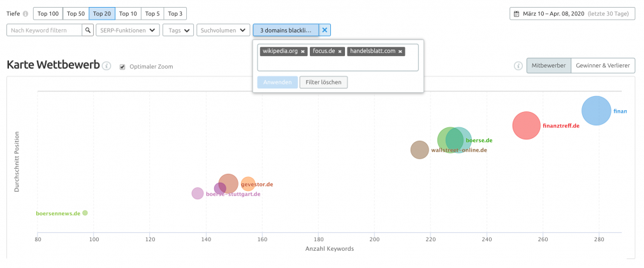The image size is (644, 268).
Task: Click the reddish-brown bubble left of gevestor.de
Action: (228, 183)
